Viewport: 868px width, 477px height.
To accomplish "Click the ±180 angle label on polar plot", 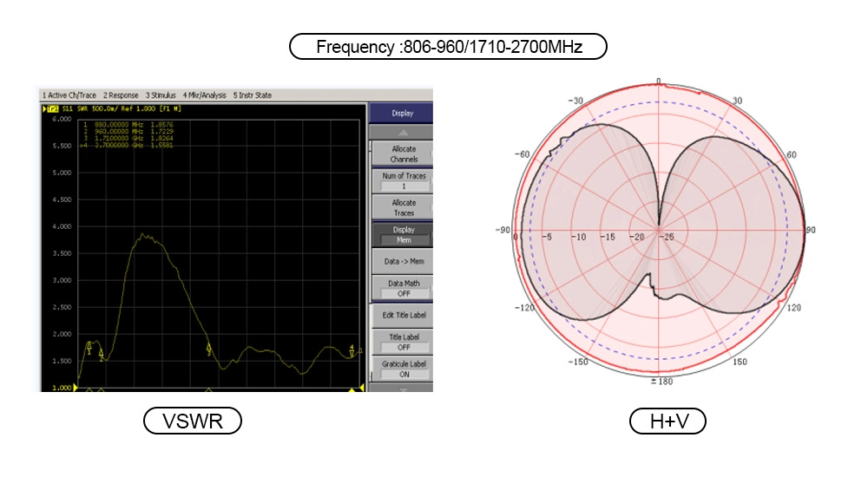I will coord(661,382).
